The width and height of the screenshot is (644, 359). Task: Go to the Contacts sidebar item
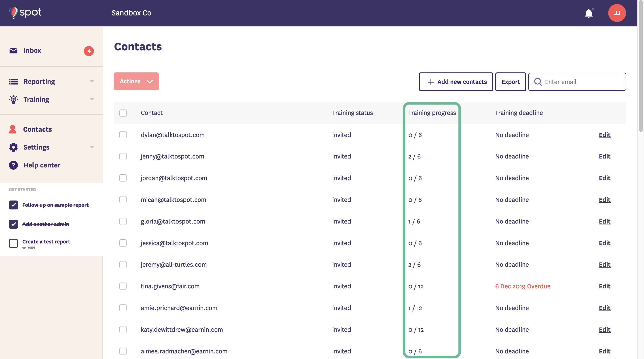(x=38, y=129)
